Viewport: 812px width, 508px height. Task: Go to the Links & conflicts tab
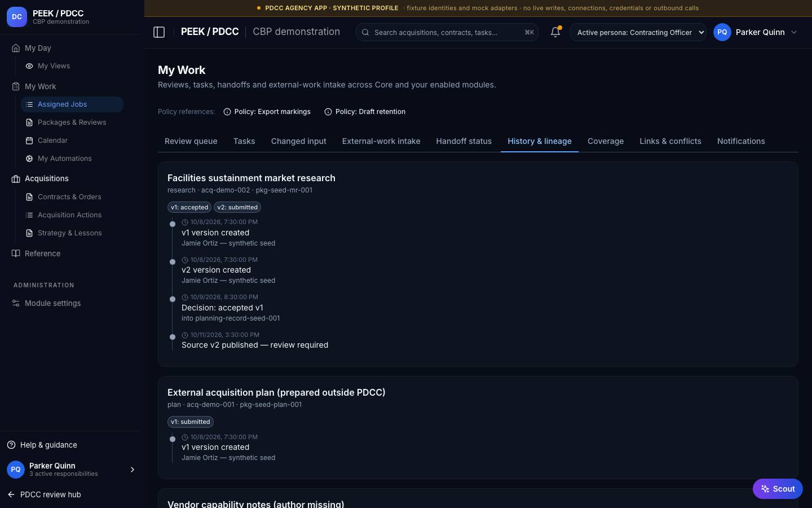670,141
